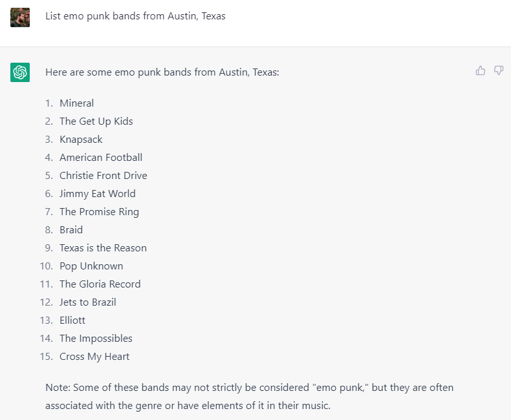
Task: Click list item Christie Front Drive
Action: pos(103,176)
